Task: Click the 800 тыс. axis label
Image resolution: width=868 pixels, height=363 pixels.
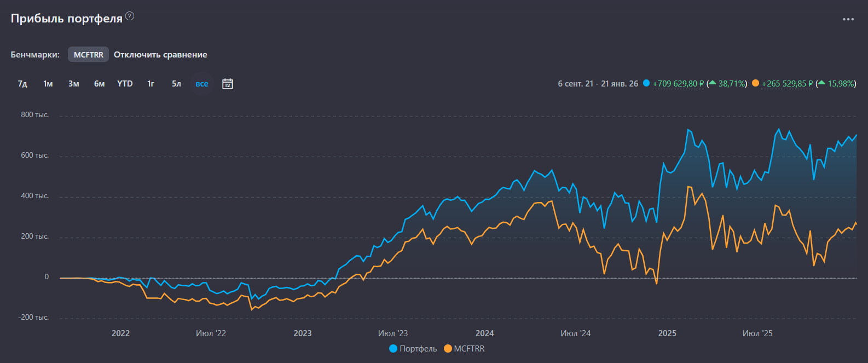Action: (35, 115)
